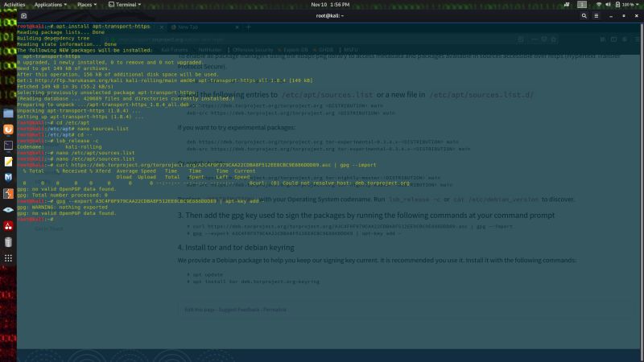The image size is (644, 362).
Task: Open the Exploit-DB bookmark
Action: [293, 50]
